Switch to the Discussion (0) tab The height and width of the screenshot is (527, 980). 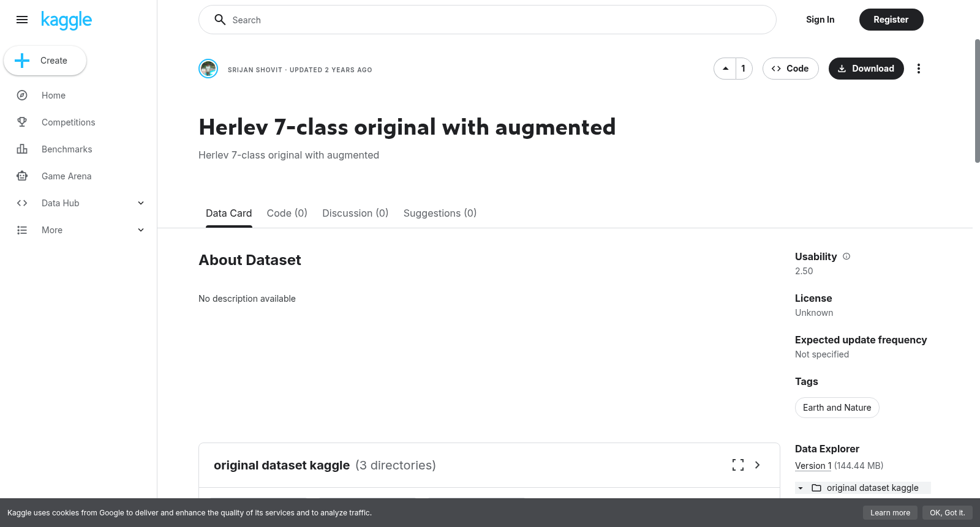pyautogui.click(x=355, y=213)
